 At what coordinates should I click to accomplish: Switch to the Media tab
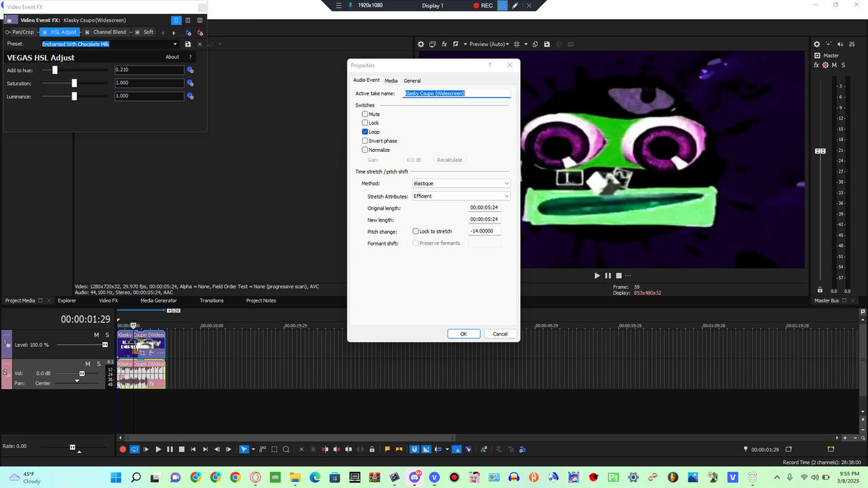(391, 81)
